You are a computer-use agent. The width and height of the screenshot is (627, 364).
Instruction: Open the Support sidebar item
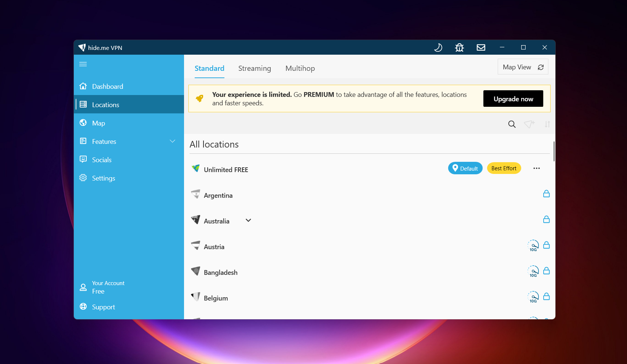(129, 307)
